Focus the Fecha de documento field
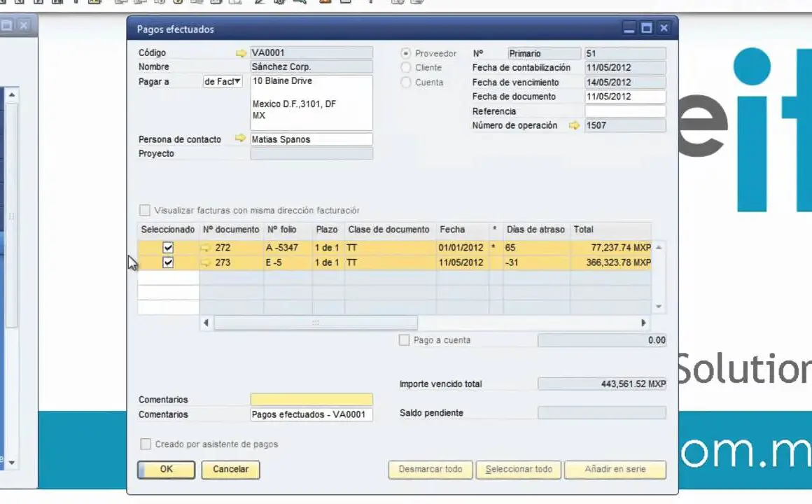This screenshot has height=504, width=812. tap(625, 97)
